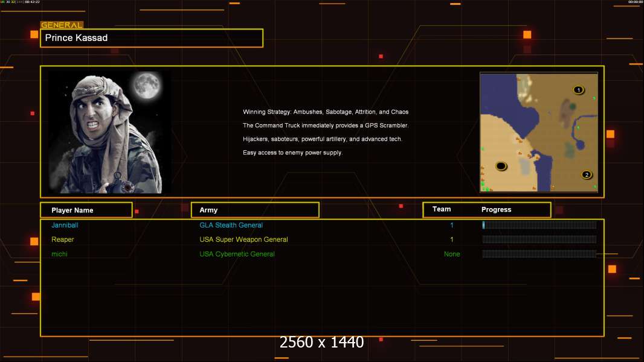Click Janniball's loading progress bar

[x=539, y=224]
